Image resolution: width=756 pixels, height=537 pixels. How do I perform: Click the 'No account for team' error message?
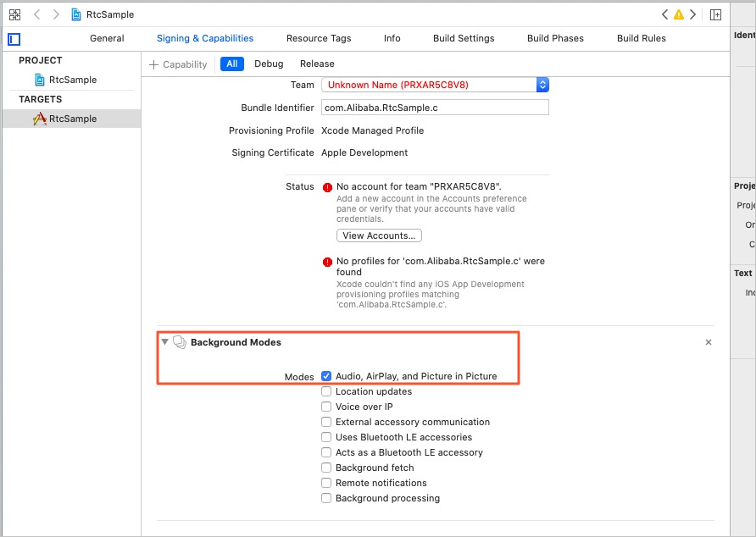coord(419,186)
